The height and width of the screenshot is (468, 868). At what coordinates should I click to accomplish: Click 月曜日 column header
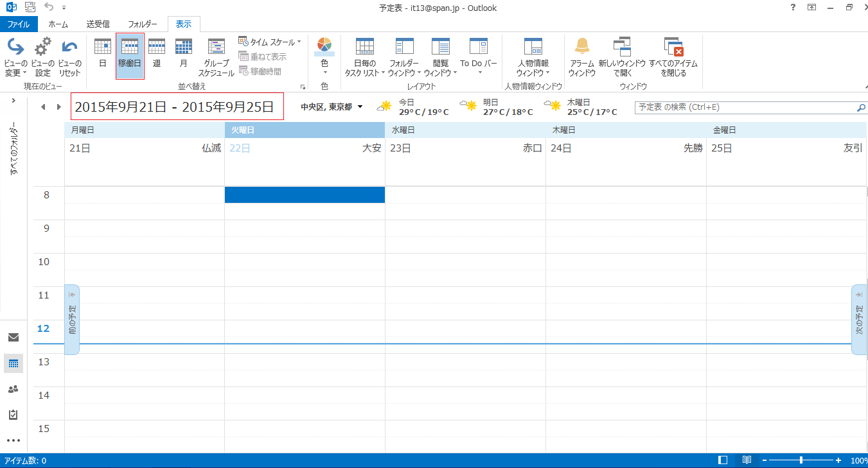145,130
